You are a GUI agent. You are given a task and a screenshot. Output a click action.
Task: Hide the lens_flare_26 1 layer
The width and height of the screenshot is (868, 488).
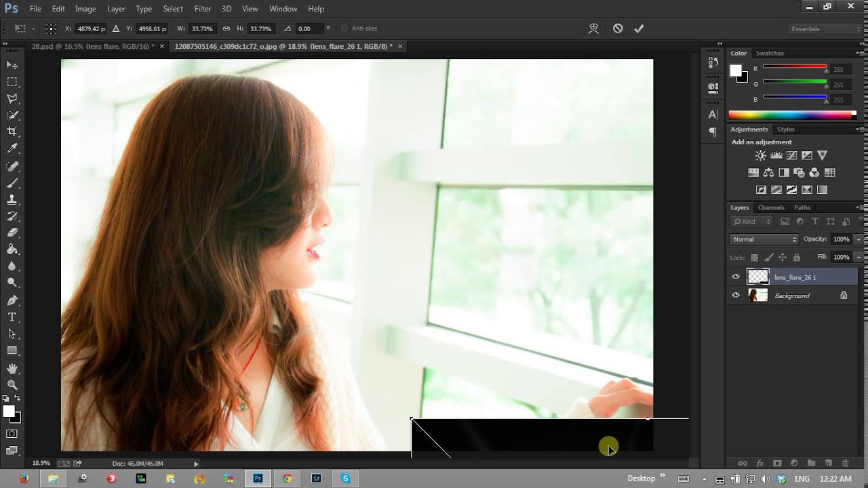pyautogui.click(x=736, y=277)
